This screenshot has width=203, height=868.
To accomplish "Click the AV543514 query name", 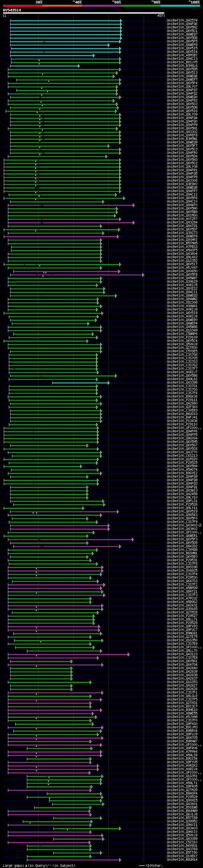I will click(x=12, y=10).
